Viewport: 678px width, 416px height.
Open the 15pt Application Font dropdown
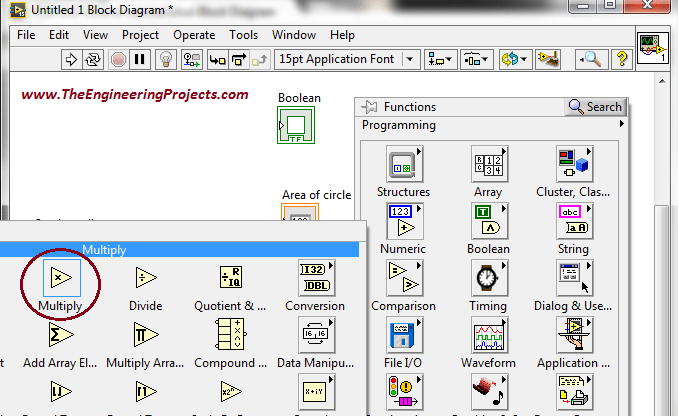[x=347, y=59]
